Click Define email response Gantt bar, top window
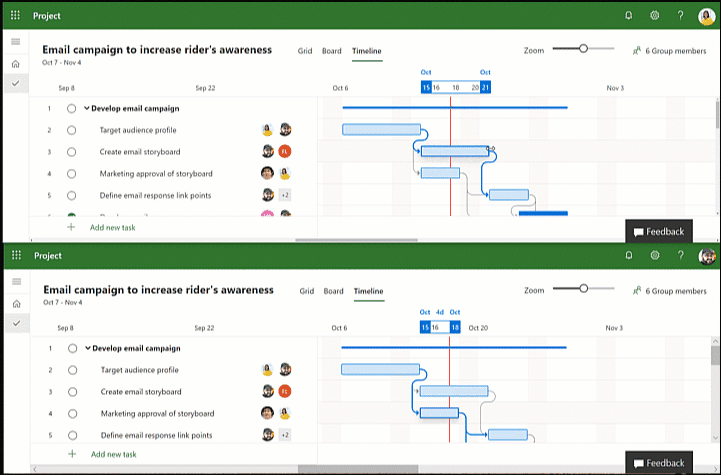 509,195
